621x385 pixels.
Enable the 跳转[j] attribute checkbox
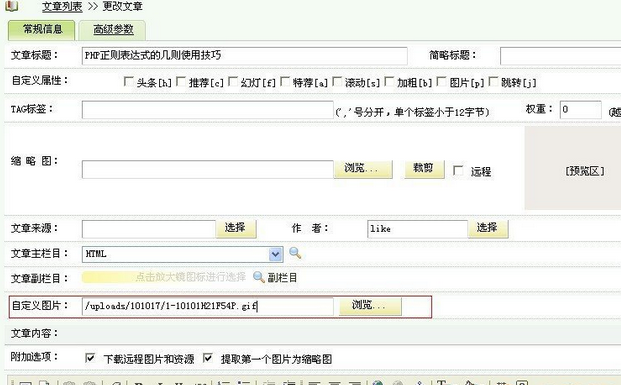(493, 82)
